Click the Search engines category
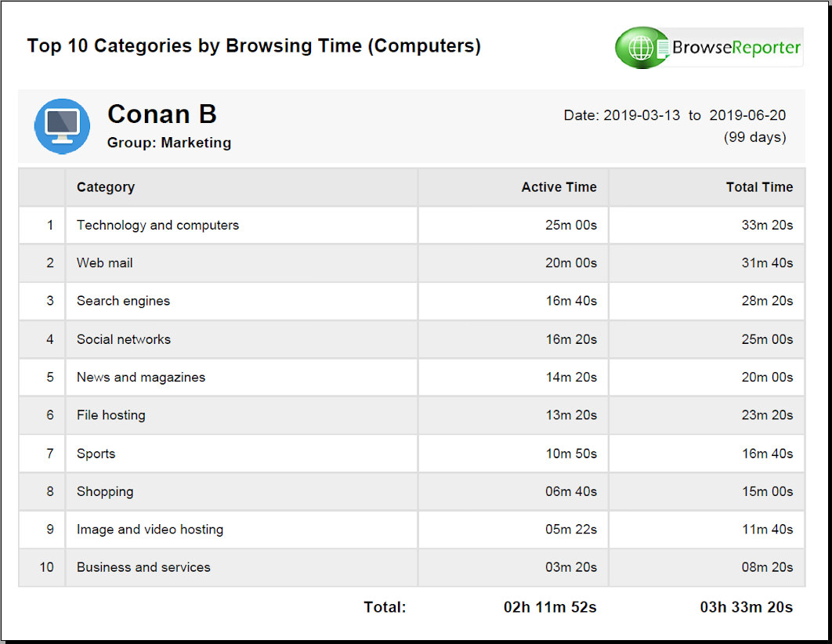The height and width of the screenshot is (644, 832). pos(123,301)
